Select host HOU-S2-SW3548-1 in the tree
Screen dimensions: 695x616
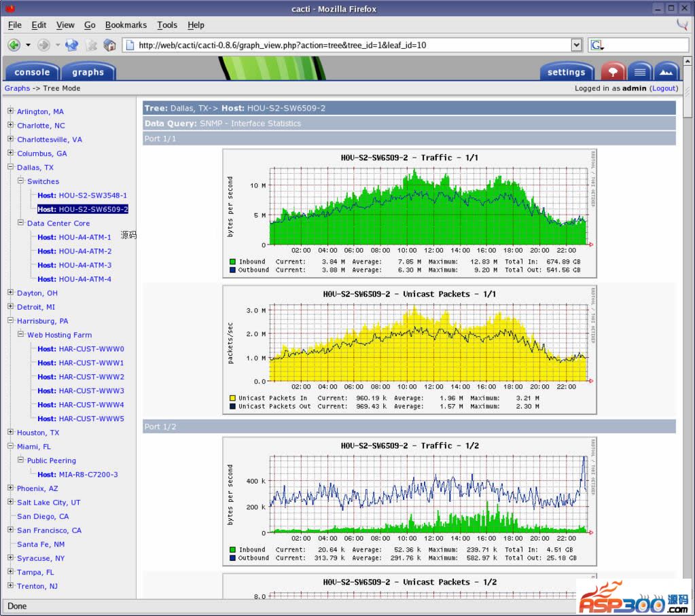[x=82, y=196]
